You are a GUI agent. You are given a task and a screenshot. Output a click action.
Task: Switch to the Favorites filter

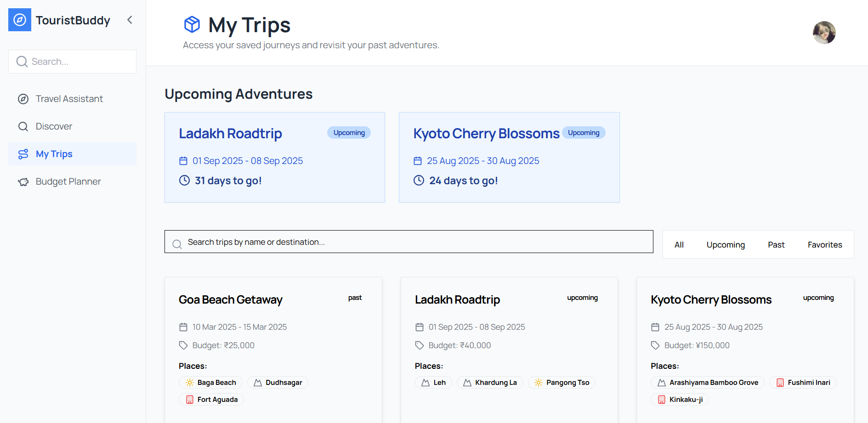[x=825, y=245]
